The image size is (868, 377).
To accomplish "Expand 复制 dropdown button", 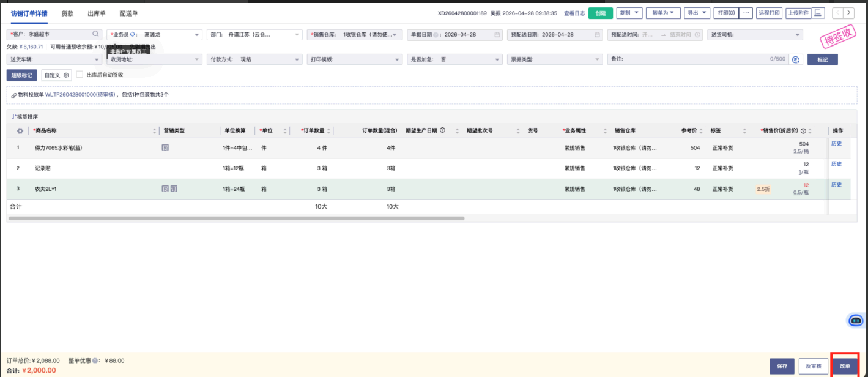I will tap(629, 13).
